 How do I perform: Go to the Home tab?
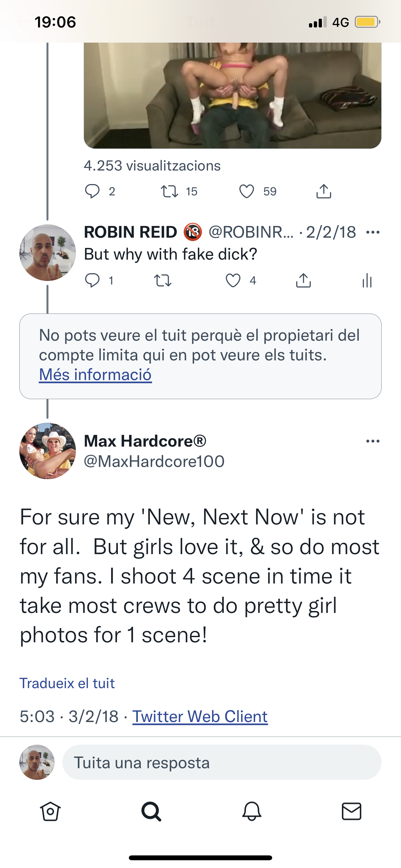click(x=50, y=811)
